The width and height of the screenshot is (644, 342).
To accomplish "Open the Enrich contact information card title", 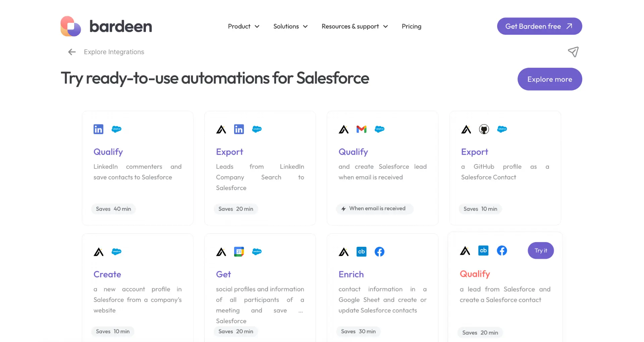I will 351,274.
